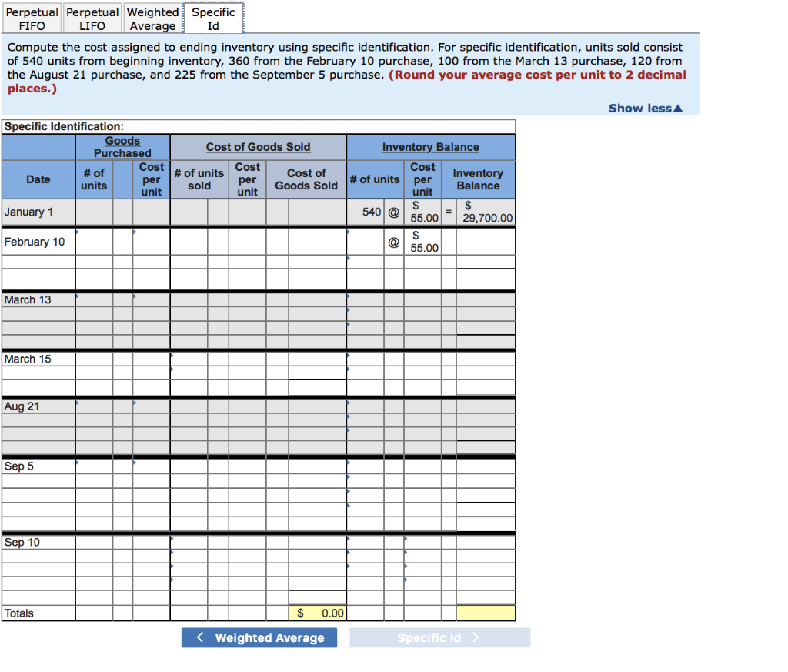Click Sep 10 cost of goods sold field
Screen dimensions: 788x672
click(317, 543)
